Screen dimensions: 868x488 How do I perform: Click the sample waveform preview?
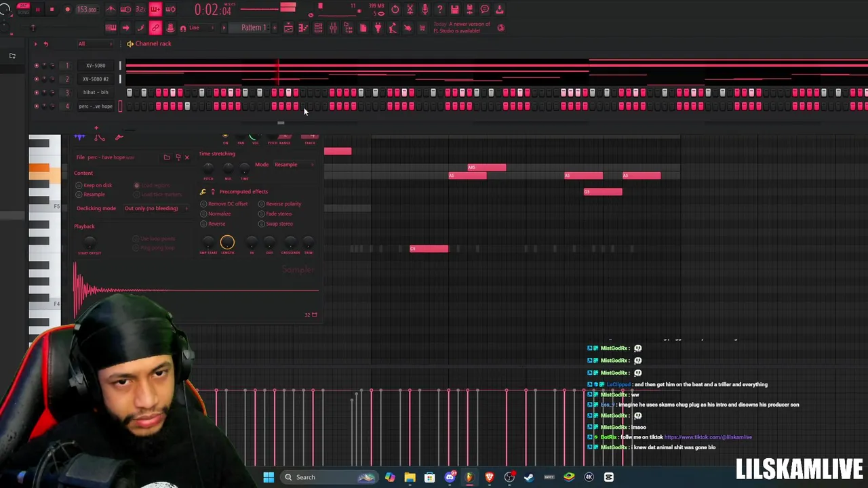pyautogui.click(x=196, y=291)
